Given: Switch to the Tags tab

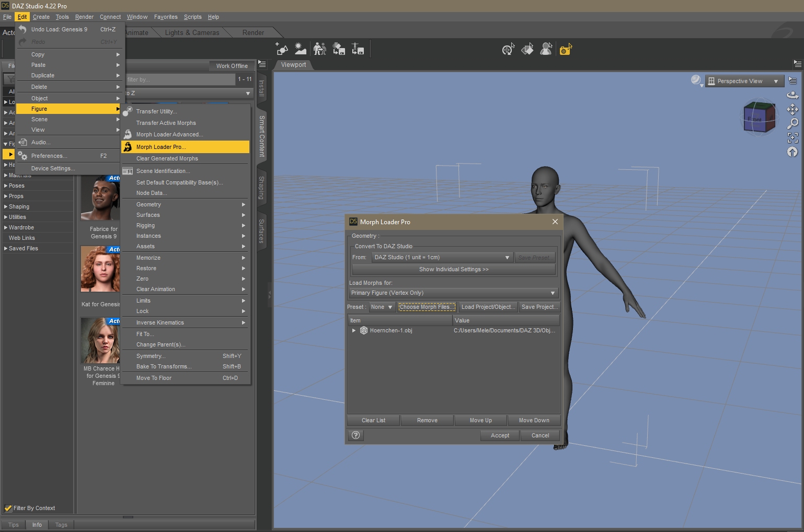Looking at the screenshot, I should [61, 525].
